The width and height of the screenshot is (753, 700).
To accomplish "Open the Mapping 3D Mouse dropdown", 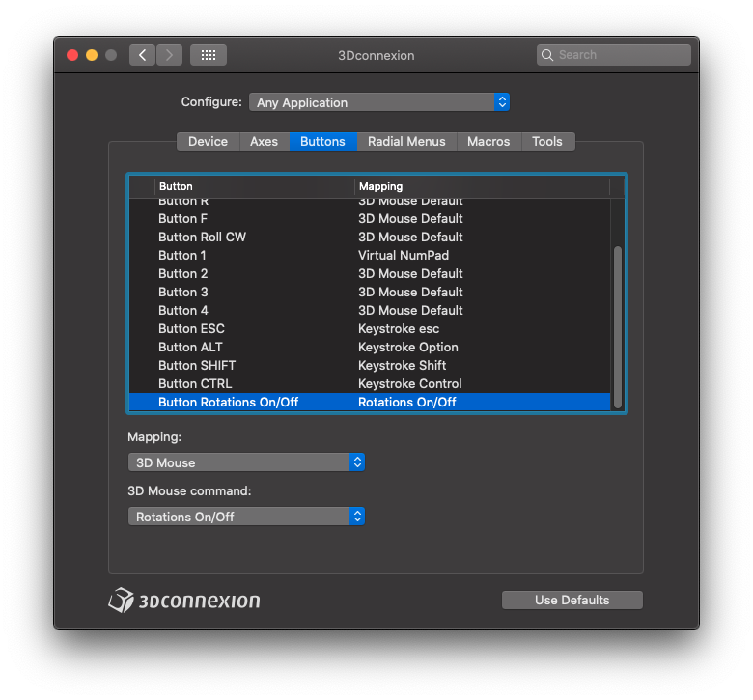I will (246, 462).
